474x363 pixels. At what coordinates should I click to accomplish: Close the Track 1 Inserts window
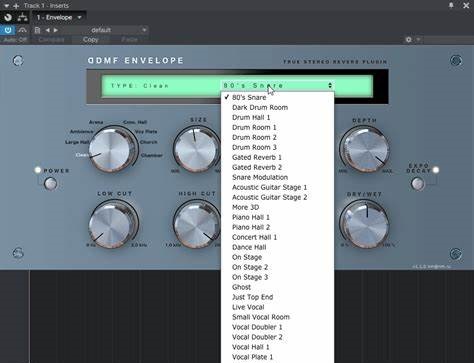point(466,5)
